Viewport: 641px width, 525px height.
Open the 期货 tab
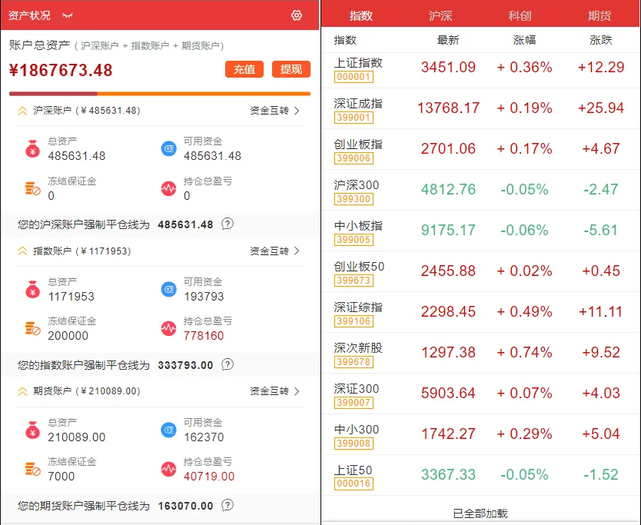tap(600, 16)
